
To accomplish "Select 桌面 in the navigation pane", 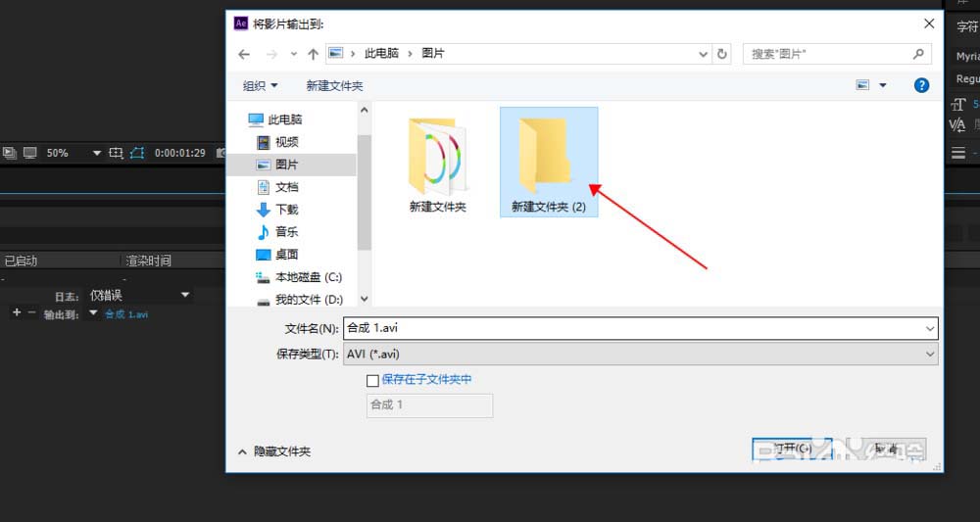I will [x=278, y=254].
